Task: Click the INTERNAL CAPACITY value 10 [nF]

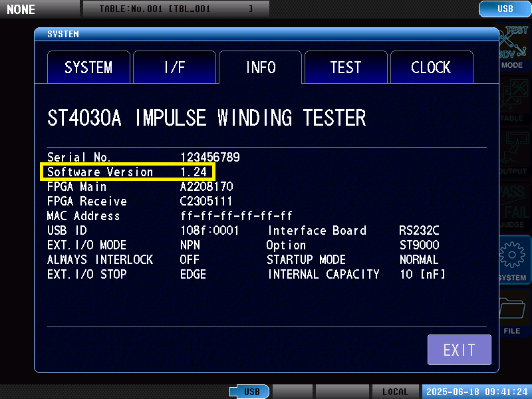Action: (422, 274)
